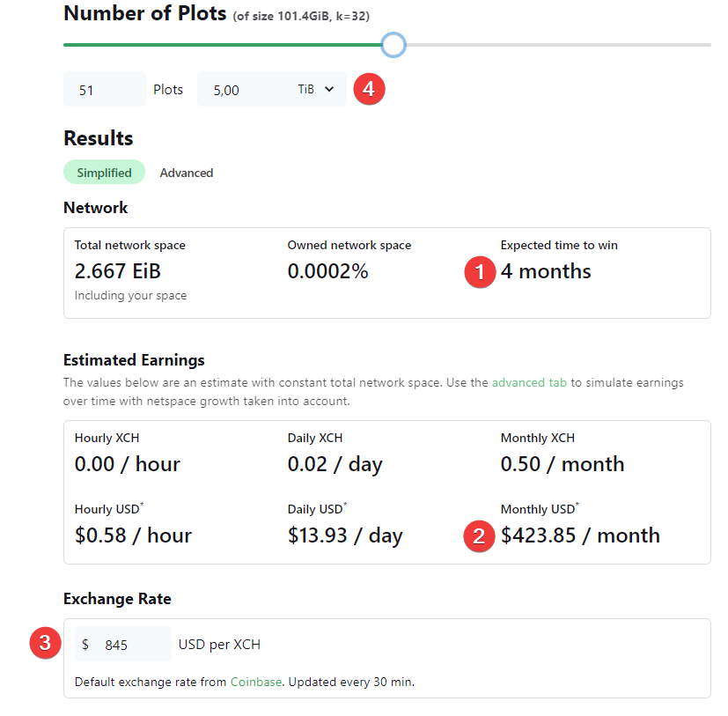The image size is (728, 716).
Task: Focus the plots count field showing 51
Action: point(104,90)
